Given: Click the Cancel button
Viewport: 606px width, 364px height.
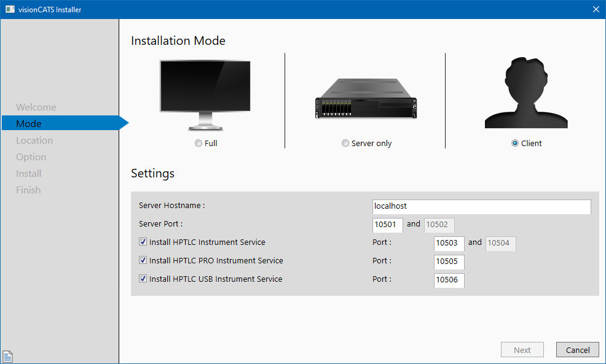Looking at the screenshot, I should [577, 350].
